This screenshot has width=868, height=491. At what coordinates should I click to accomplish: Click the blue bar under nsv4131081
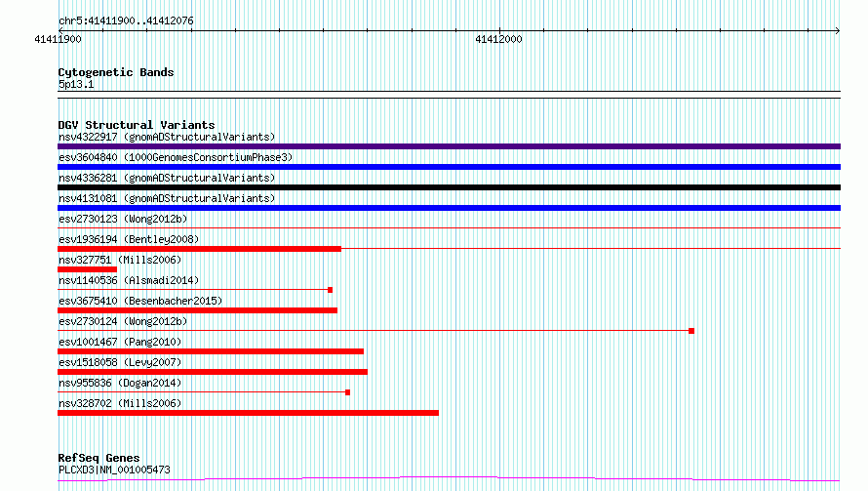coord(449,208)
